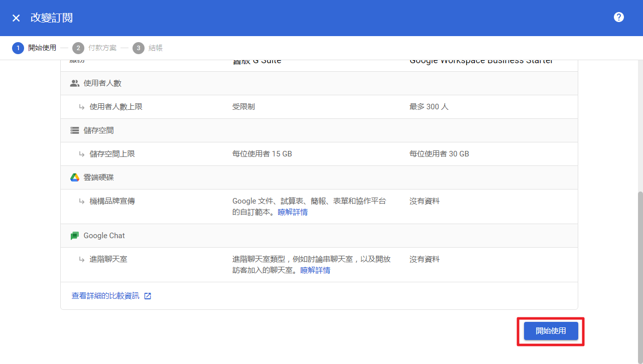Select 儲存空間上限 row label

click(x=112, y=154)
